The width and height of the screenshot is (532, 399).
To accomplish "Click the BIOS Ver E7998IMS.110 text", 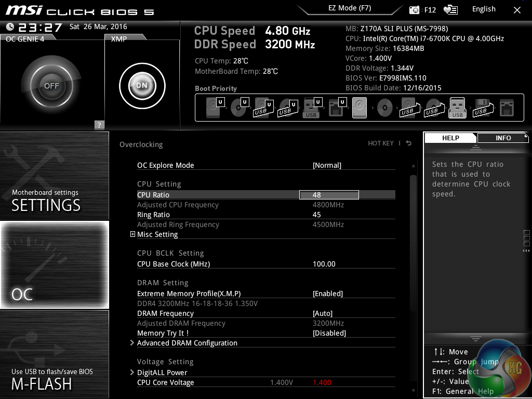I will 386,78.
